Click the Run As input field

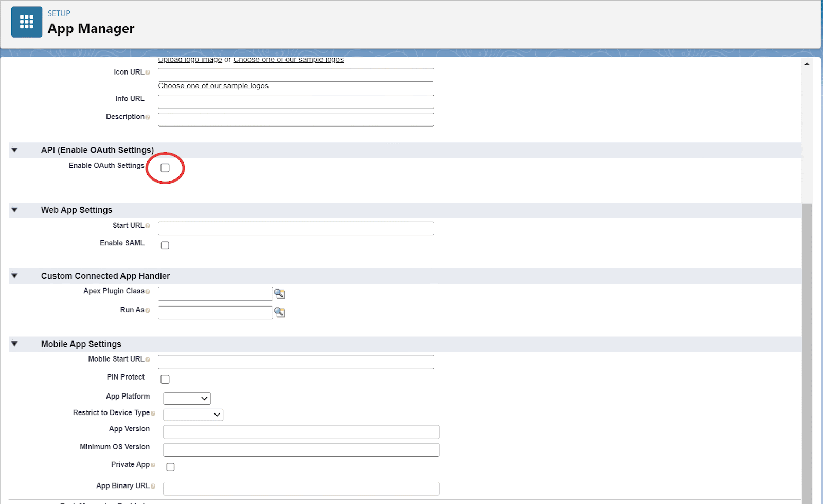point(215,312)
